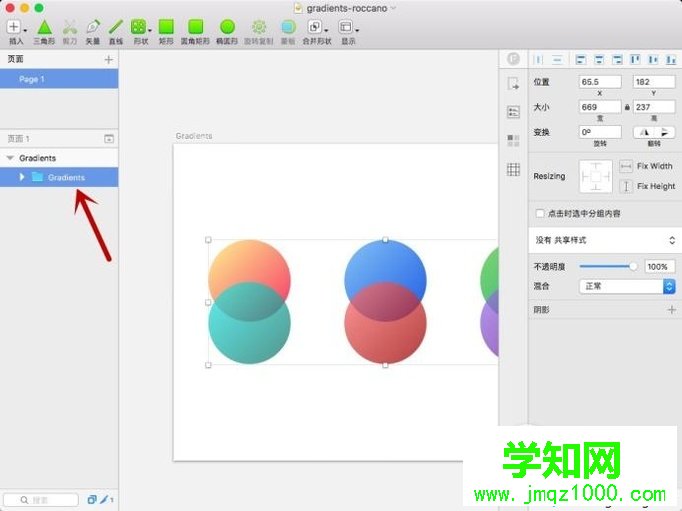Toggle Fix Width resizing option
Image resolution: width=682 pixels, height=511 pixels.
coord(626,166)
